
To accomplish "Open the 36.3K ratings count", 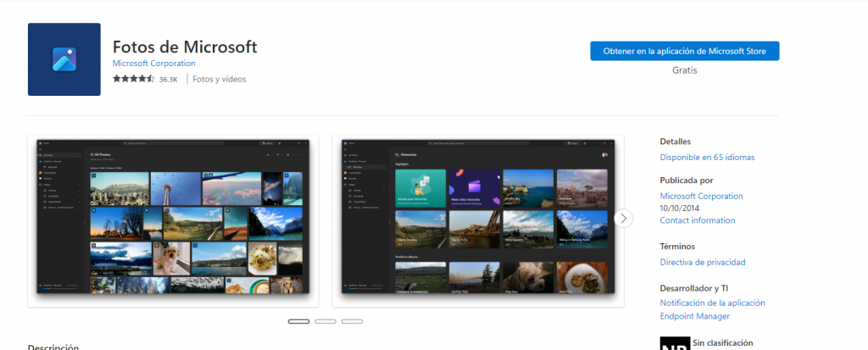I will (169, 79).
